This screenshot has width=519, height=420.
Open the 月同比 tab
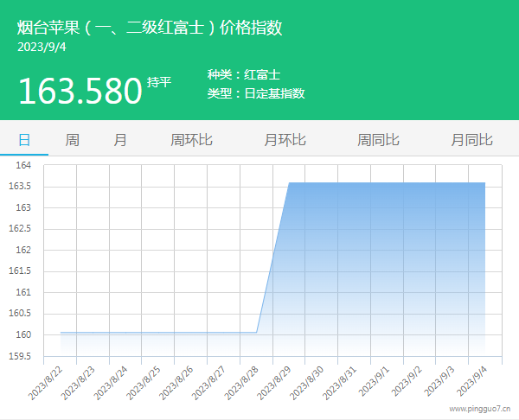pos(471,139)
